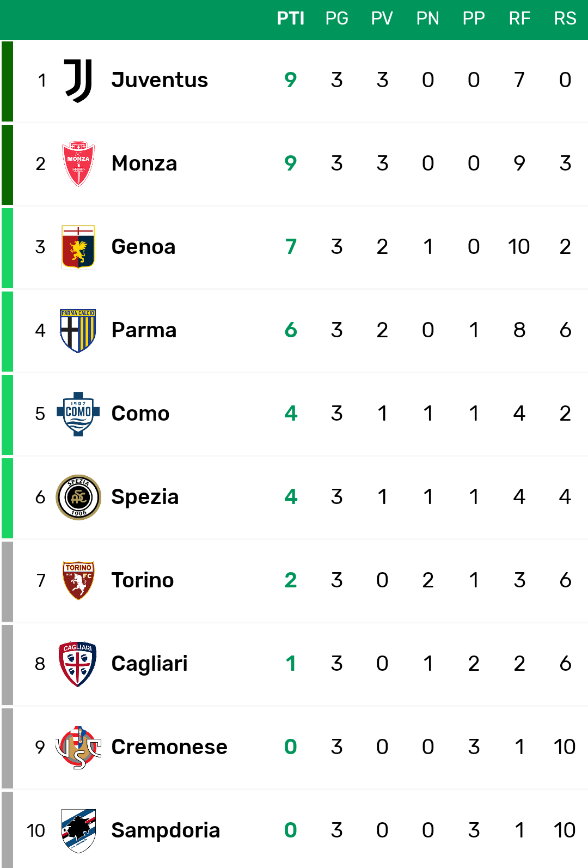Viewport: 588px width, 868px height.
Task: Click the Cremonese team name
Action: 169,747
